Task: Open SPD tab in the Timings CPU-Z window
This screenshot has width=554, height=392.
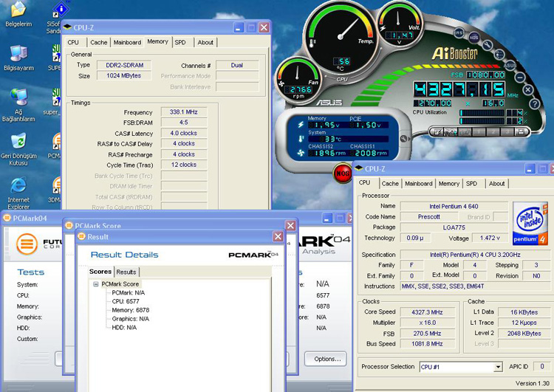Action: point(180,42)
